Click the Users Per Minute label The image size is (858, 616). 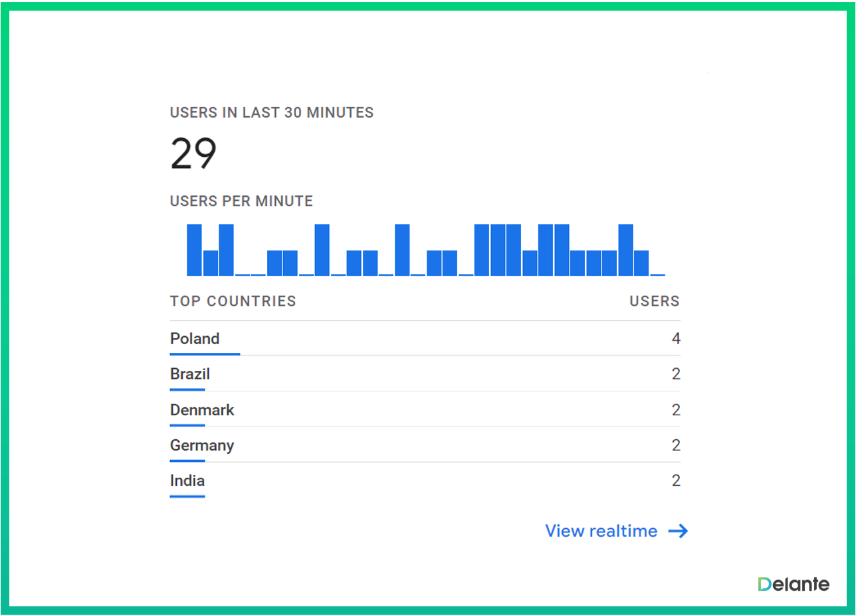[x=241, y=201]
